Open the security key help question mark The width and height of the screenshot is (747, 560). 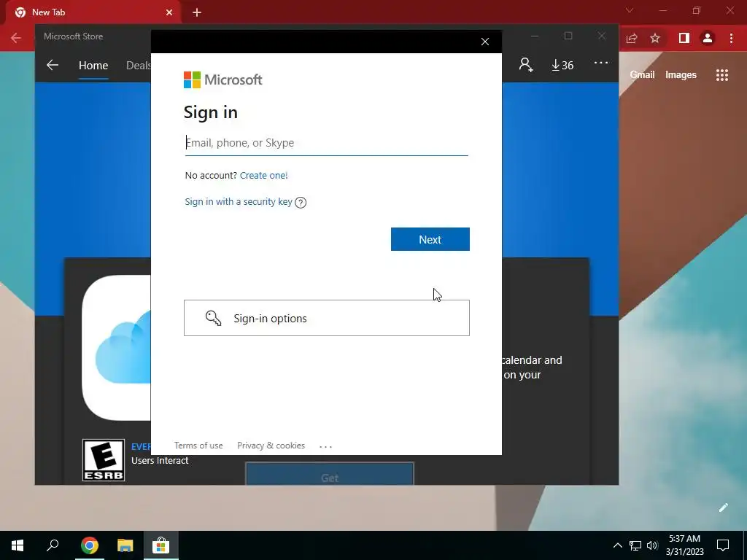point(301,203)
